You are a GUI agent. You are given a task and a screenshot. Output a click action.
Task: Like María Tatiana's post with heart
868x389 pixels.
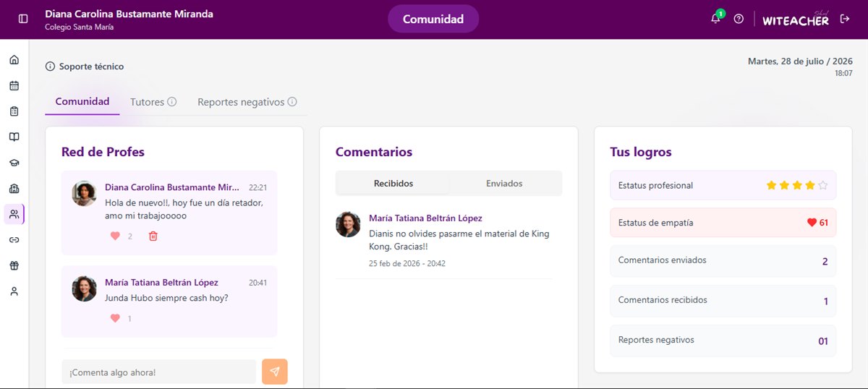[x=114, y=318]
